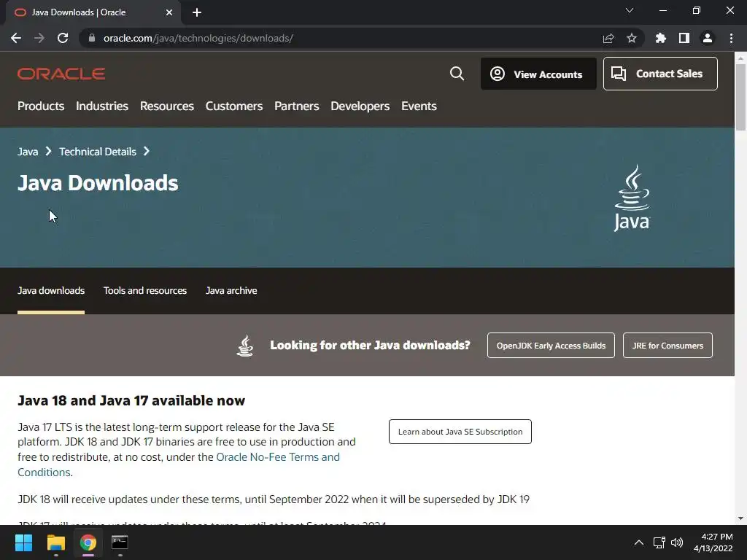Open the Customers menu

coord(234,106)
